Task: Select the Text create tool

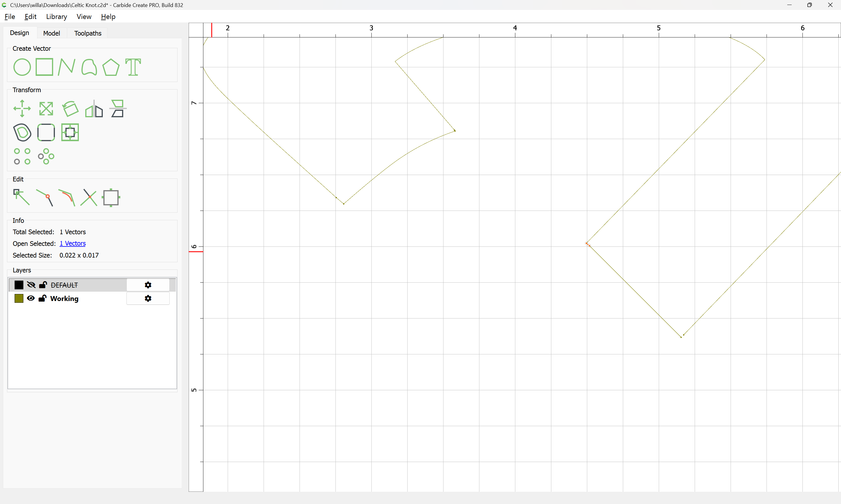Action: tap(133, 67)
